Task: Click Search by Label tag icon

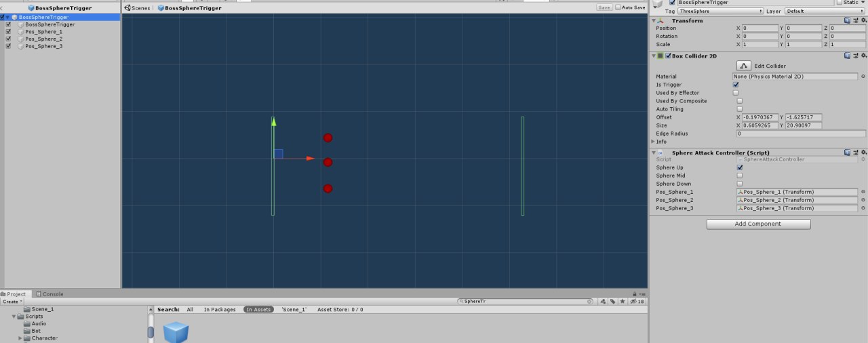Action: (612, 301)
